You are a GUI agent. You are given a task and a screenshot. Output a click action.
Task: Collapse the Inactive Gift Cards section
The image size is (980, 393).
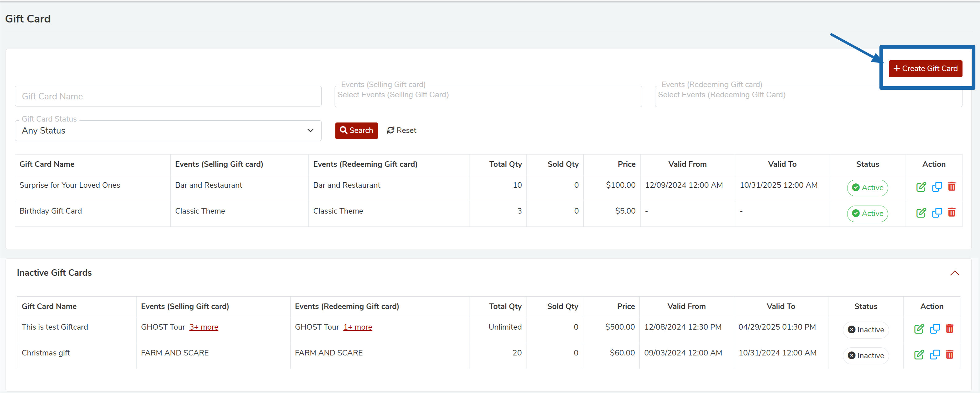coord(954,273)
